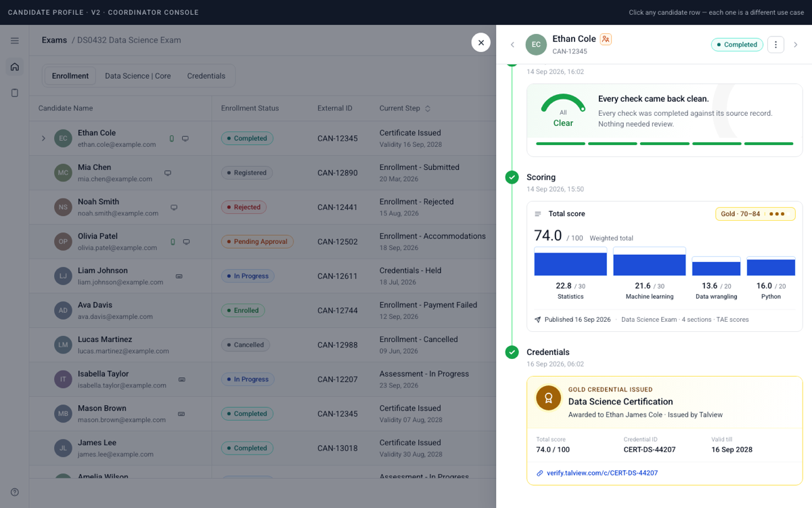Screen dimensions: 812x508
Task: Click the paper plane Published icon
Action: click(x=538, y=320)
